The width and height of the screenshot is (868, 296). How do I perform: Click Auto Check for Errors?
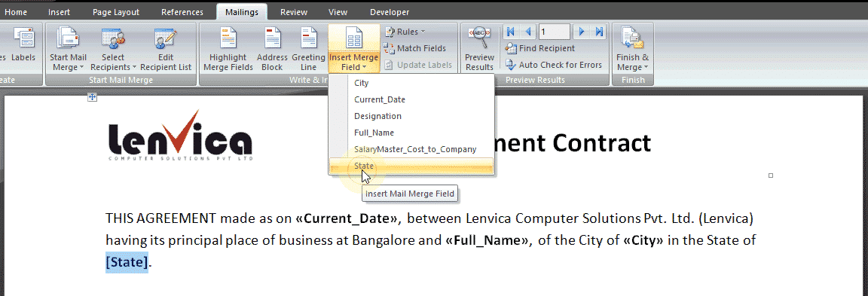tap(553, 65)
